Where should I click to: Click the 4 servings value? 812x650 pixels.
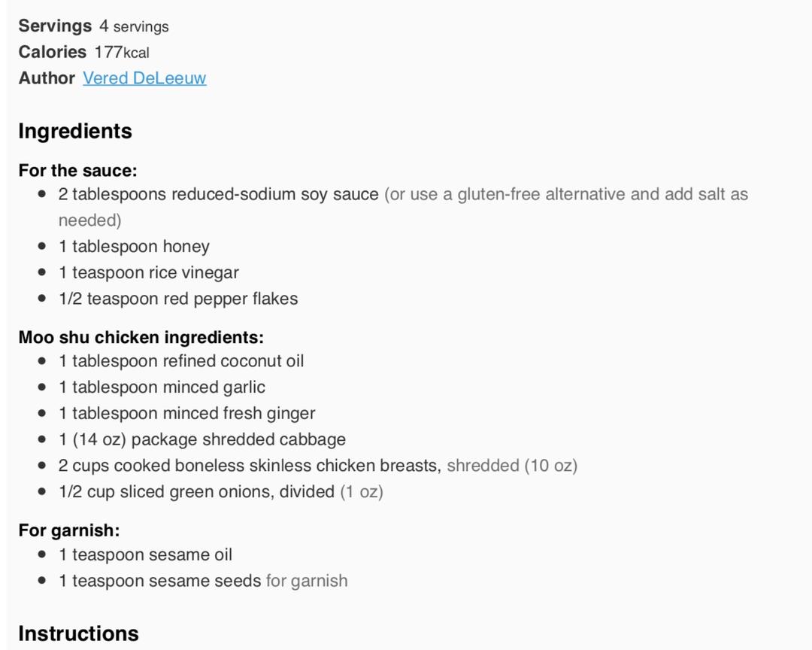(x=134, y=26)
